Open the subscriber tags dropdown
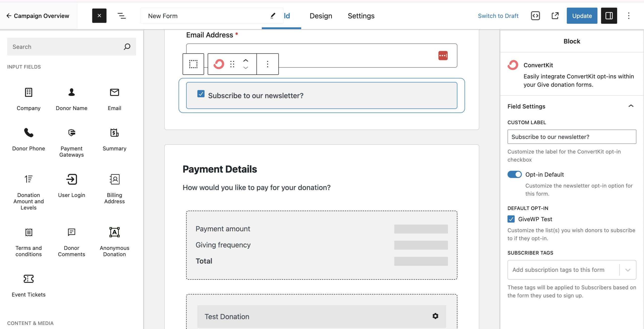 [x=628, y=270]
